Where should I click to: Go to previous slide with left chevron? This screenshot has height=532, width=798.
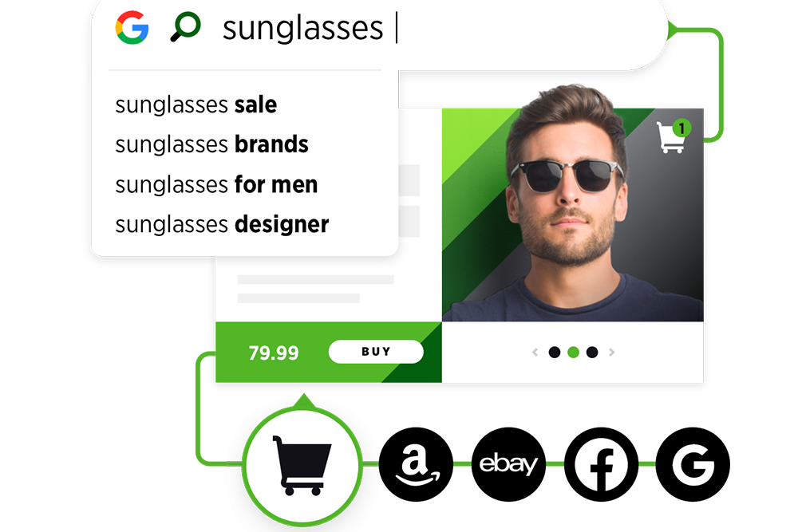(x=535, y=352)
